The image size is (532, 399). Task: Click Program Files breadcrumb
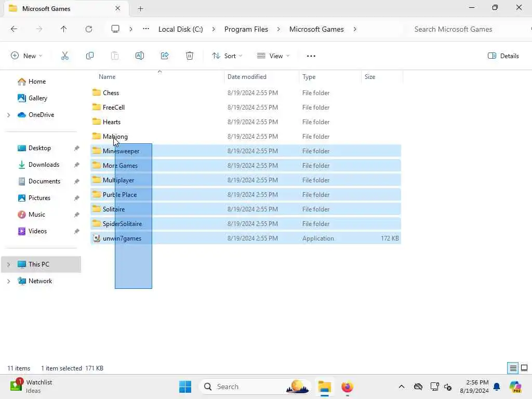246,29
